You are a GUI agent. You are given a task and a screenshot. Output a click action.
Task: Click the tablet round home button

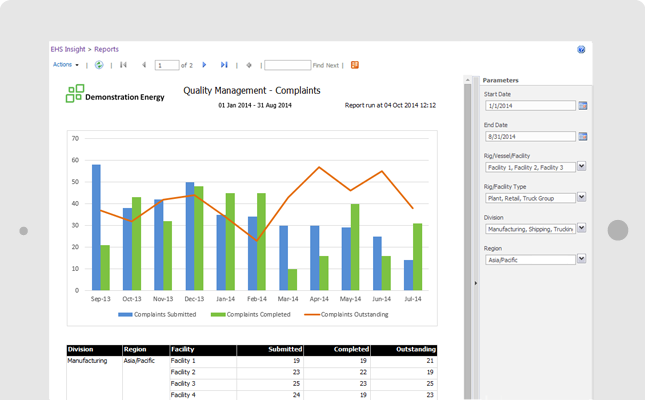click(x=618, y=230)
